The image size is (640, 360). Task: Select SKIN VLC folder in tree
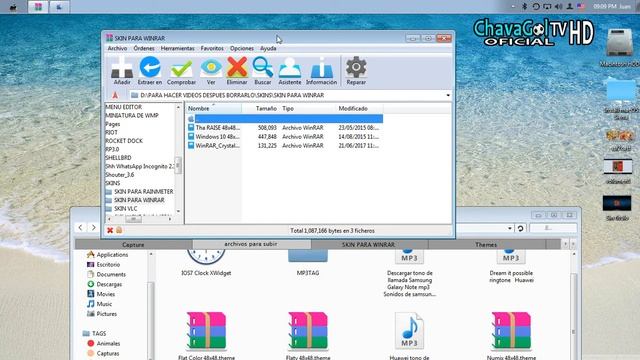pos(126,209)
